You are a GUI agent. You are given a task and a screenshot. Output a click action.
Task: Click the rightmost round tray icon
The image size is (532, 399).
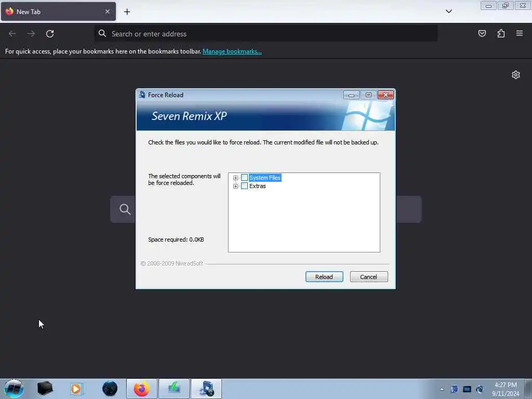click(x=480, y=389)
